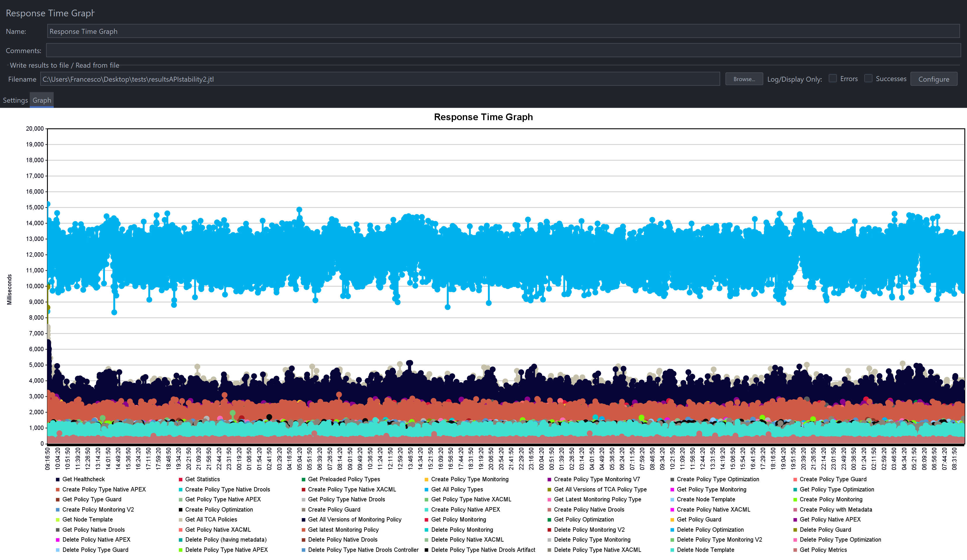
Task: Focus the Comments input field
Action: tap(503, 50)
